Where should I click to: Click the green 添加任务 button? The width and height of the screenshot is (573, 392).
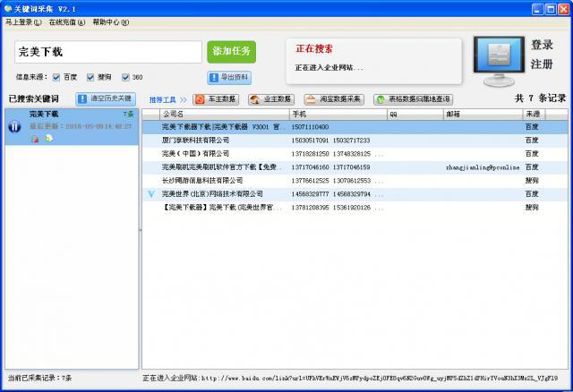tap(231, 52)
